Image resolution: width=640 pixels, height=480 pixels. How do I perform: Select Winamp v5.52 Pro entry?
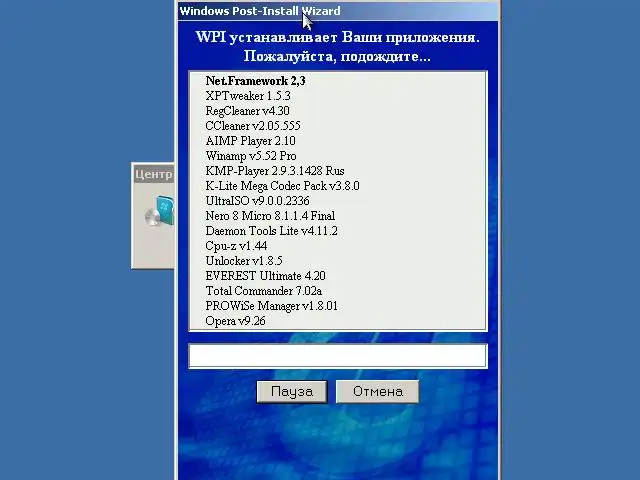click(x=251, y=156)
